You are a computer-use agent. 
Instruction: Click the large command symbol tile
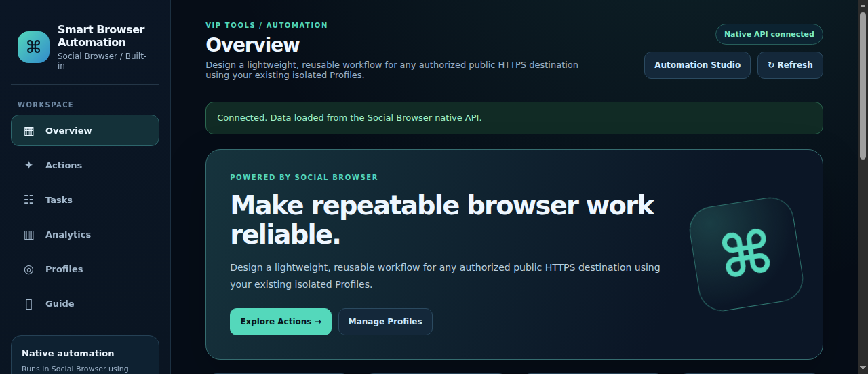click(746, 254)
